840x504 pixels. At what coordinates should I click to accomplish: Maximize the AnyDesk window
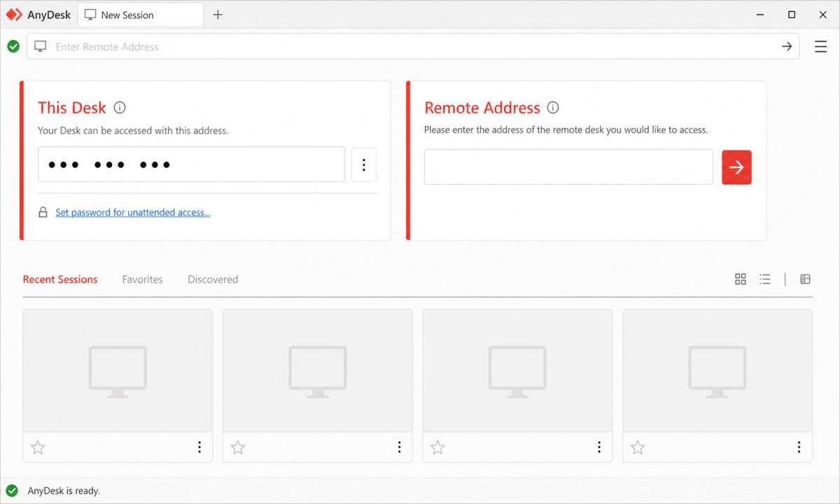(x=792, y=15)
